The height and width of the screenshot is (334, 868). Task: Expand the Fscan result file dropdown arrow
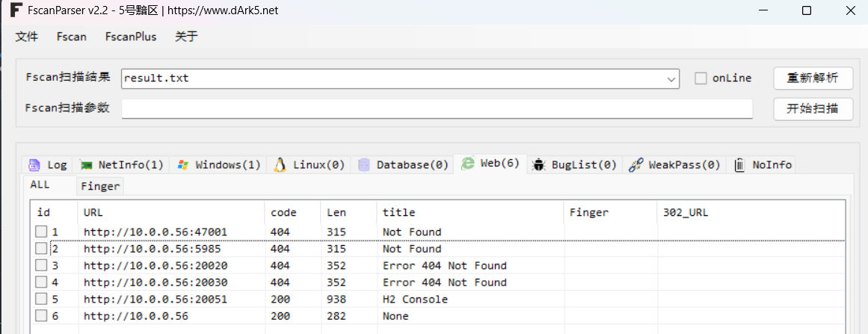click(670, 78)
